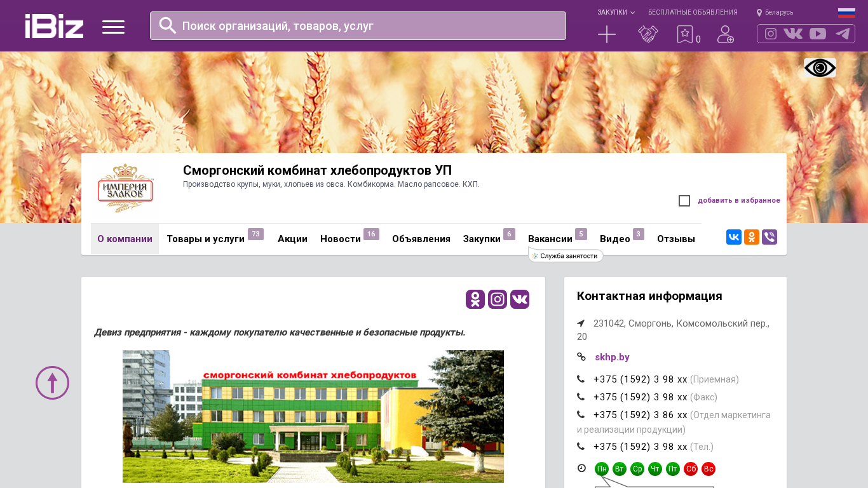Focus the organizations search field
868x488 pixels.
(x=358, y=25)
